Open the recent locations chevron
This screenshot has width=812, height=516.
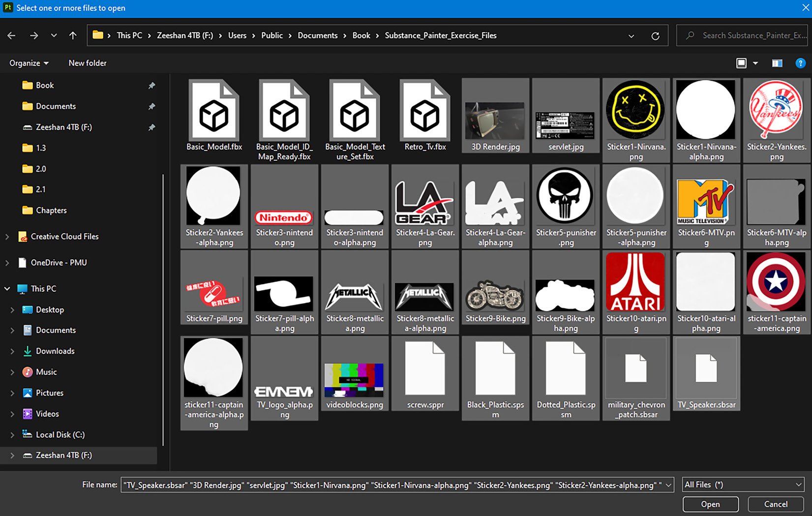54,35
